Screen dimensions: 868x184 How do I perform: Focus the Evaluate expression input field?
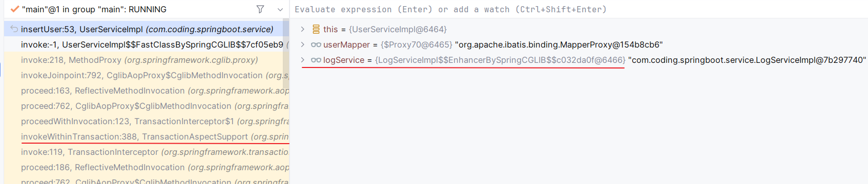(x=579, y=9)
